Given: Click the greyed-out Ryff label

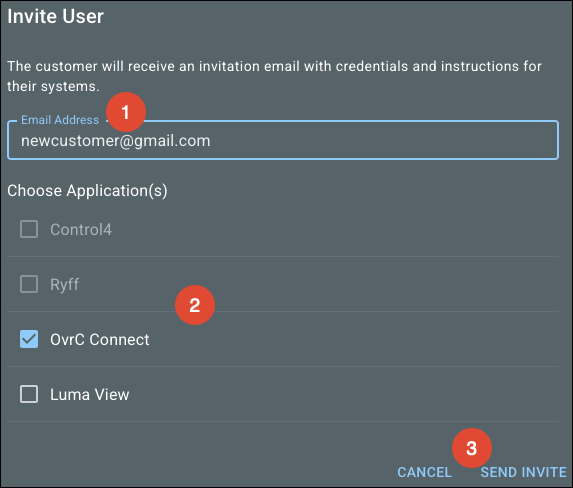Looking at the screenshot, I should [x=64, y=285].
